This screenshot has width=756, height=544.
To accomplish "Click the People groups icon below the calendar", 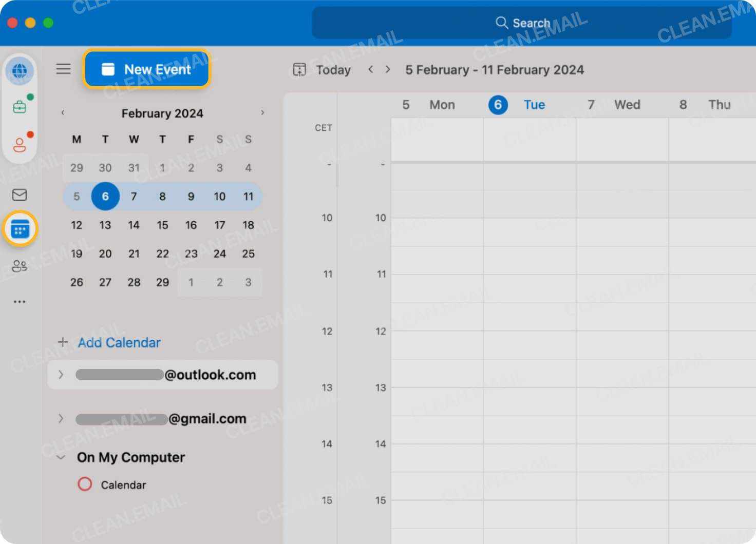I will point(20,265).
